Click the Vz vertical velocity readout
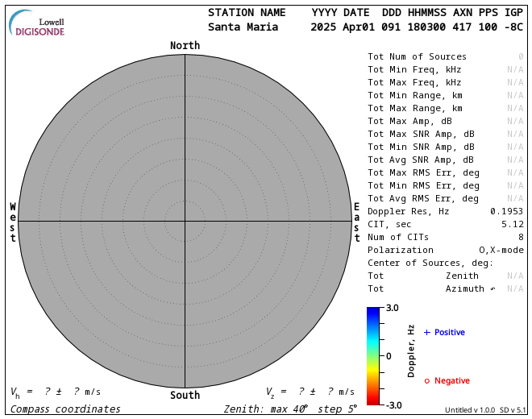Viewport: 532px width, 419px height. pos(310,392)
